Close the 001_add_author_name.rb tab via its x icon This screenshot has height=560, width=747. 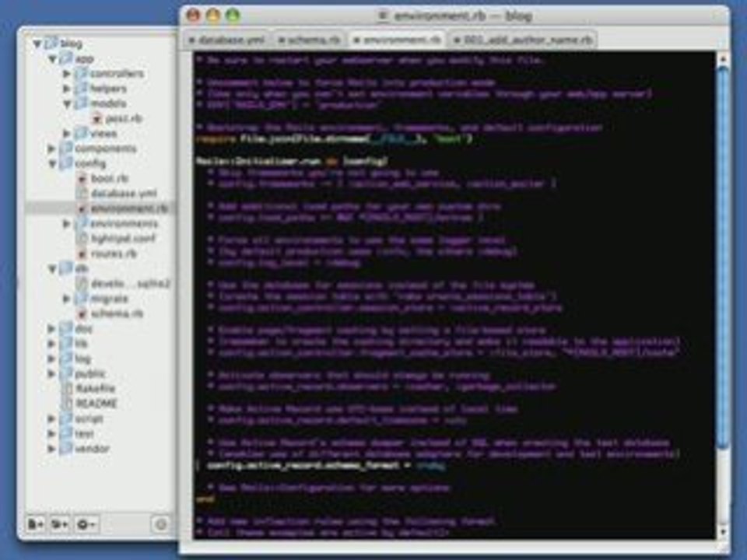(x=458, y=40)
